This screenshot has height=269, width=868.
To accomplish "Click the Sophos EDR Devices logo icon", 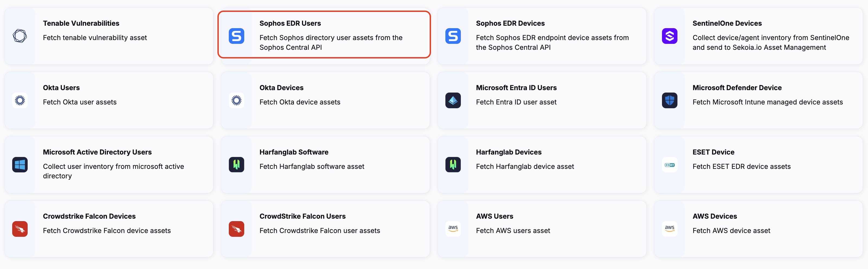I will [x=453, y=36].
